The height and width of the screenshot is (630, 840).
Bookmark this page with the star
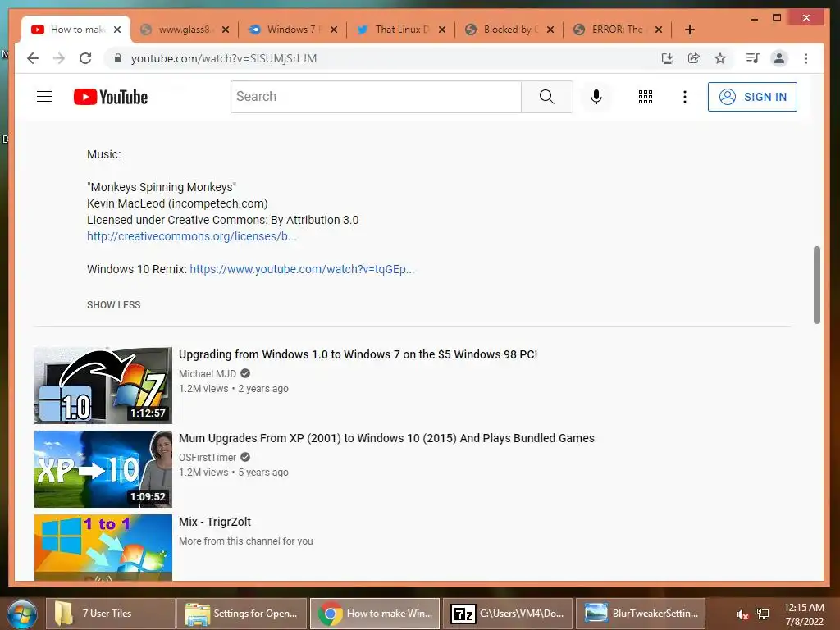pyautogui.click(x=720, y=58)
